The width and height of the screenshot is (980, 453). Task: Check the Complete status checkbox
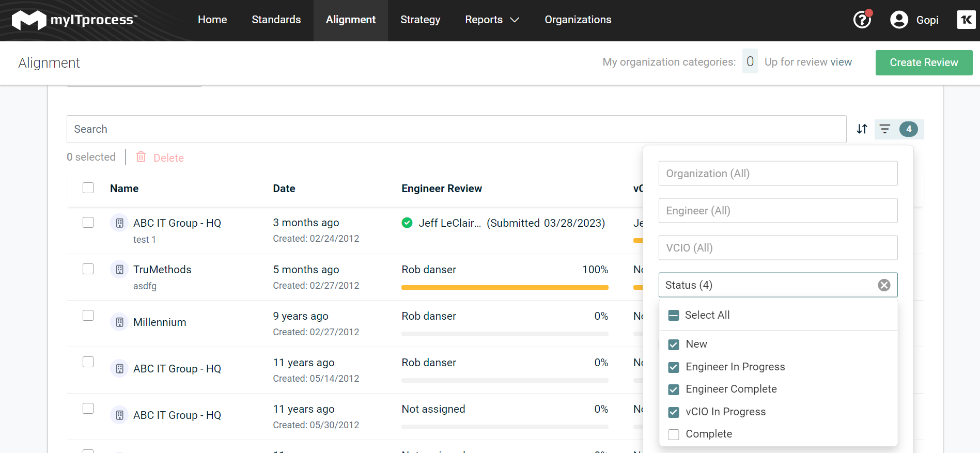tap(674, 434)
